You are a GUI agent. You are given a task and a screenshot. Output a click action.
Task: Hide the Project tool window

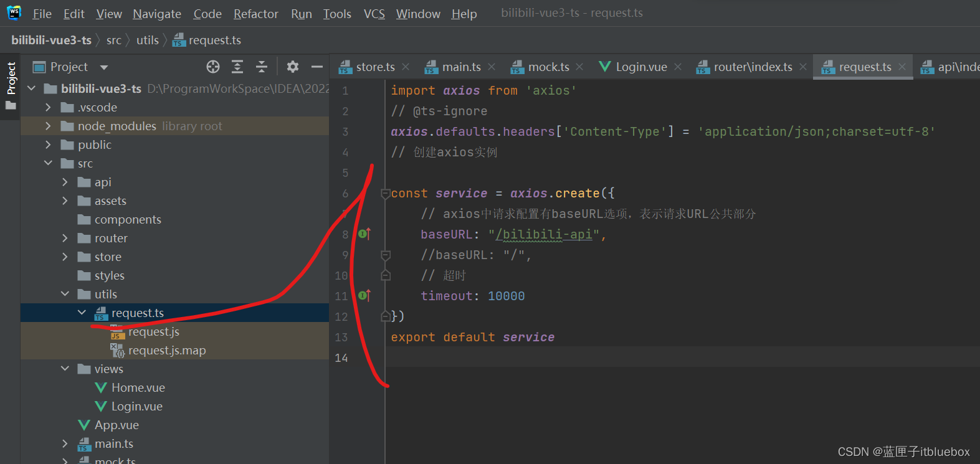[x=317, y=67]
